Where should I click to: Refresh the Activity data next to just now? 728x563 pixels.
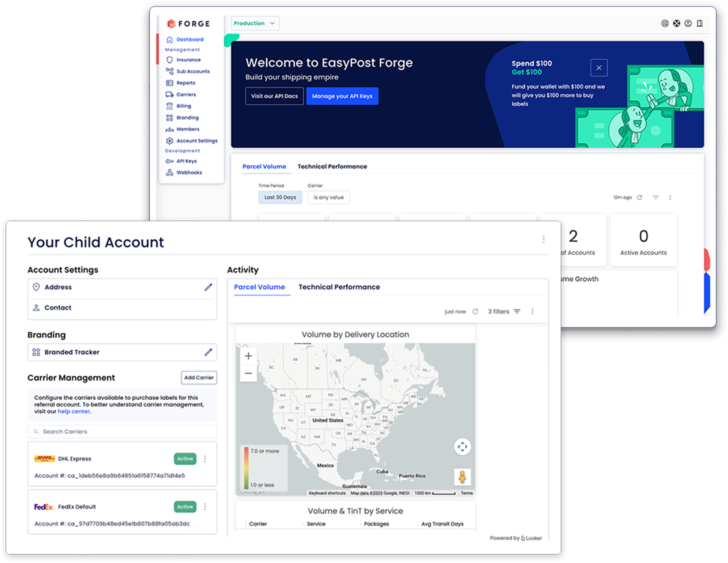tap(475, 311)
